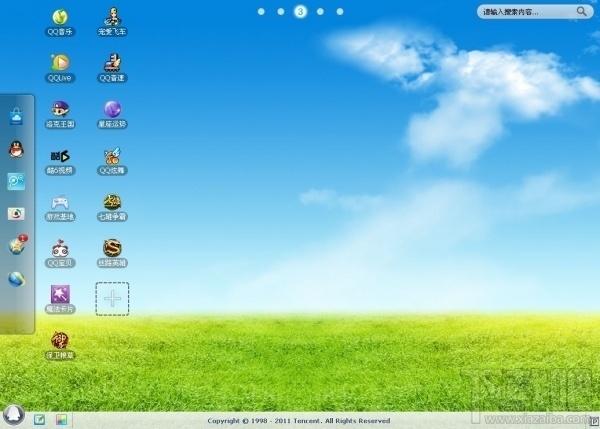Open the 洛克王国 game icon
The height and width of the screenshot is (429, 600).
pyautogui.click(x=60, y=109)
